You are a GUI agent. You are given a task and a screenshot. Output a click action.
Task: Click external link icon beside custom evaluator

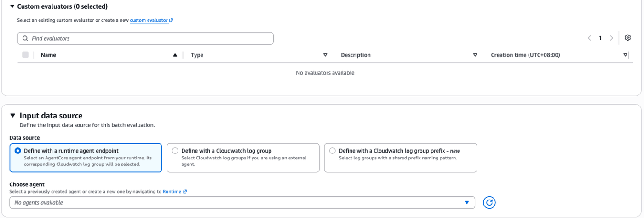171,20
